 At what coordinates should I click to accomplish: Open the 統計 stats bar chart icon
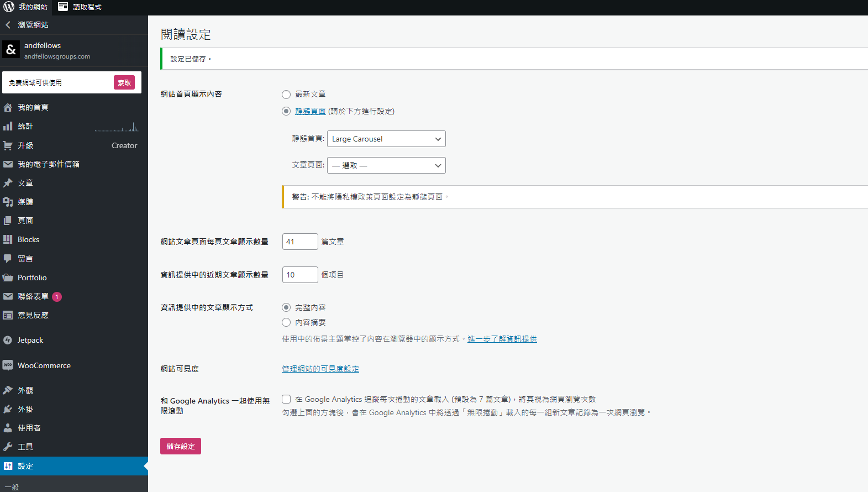(8, 126)
